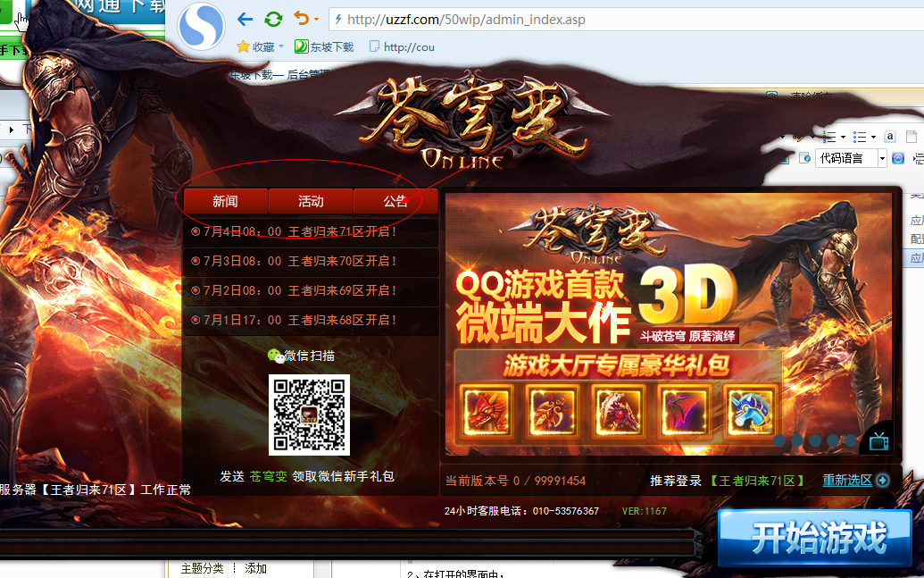Click the 24小时客服电话 010-53576367 text
The image size is (924, 578).
click(521, 511)
